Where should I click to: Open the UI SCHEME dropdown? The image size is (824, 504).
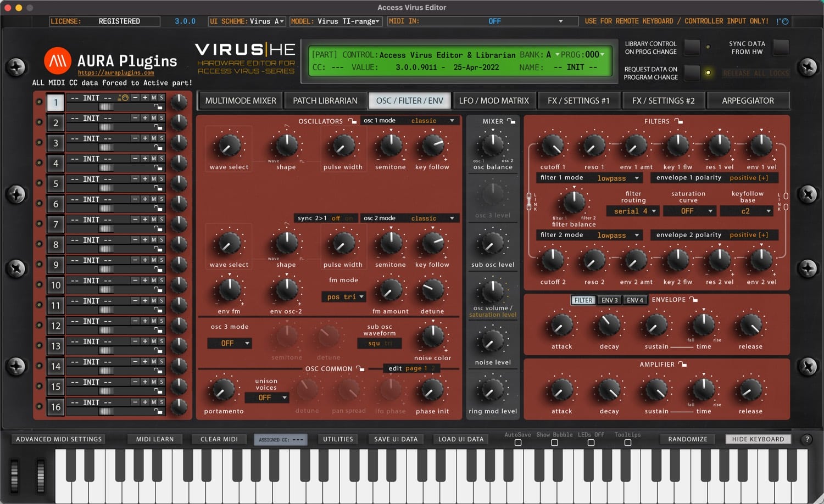[247, 21]
